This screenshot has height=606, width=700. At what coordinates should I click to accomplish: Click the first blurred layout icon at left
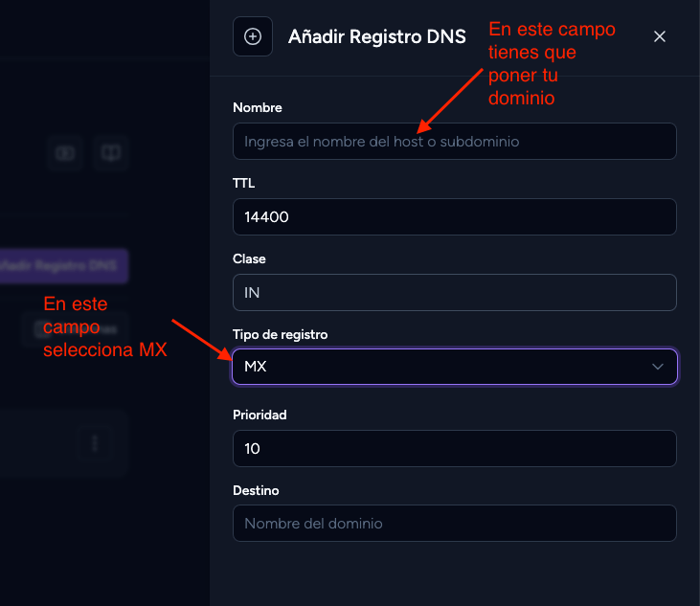[x=65, y=153]
